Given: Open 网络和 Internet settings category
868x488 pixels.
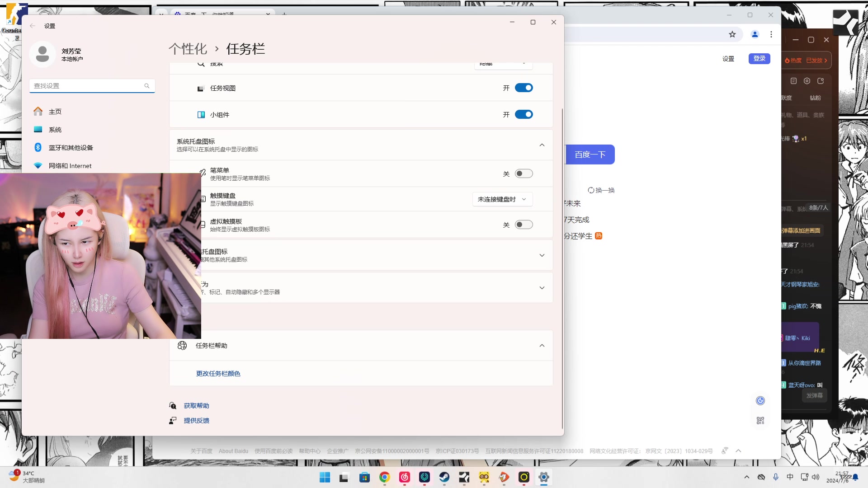Looking at the screenshot, I should 92,166.
